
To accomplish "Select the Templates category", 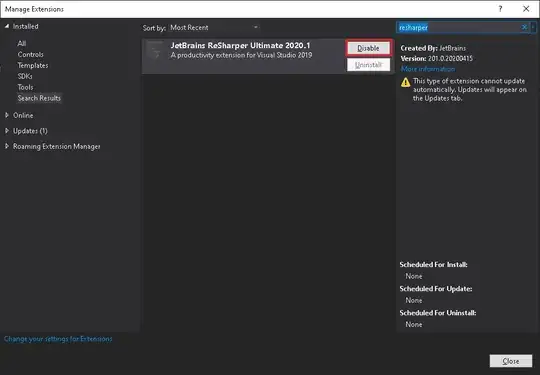I will point(33,65).
